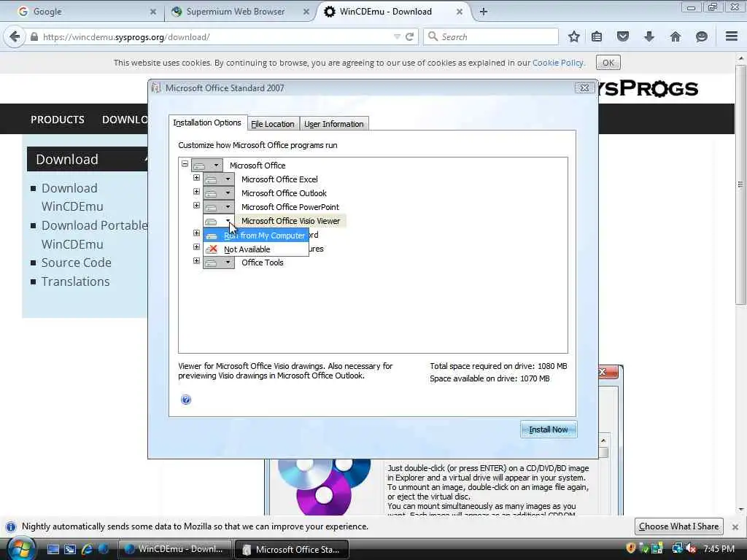Click the chat bubble icon in toolbar
Screen dimensions: 747x560
point(701,36)
